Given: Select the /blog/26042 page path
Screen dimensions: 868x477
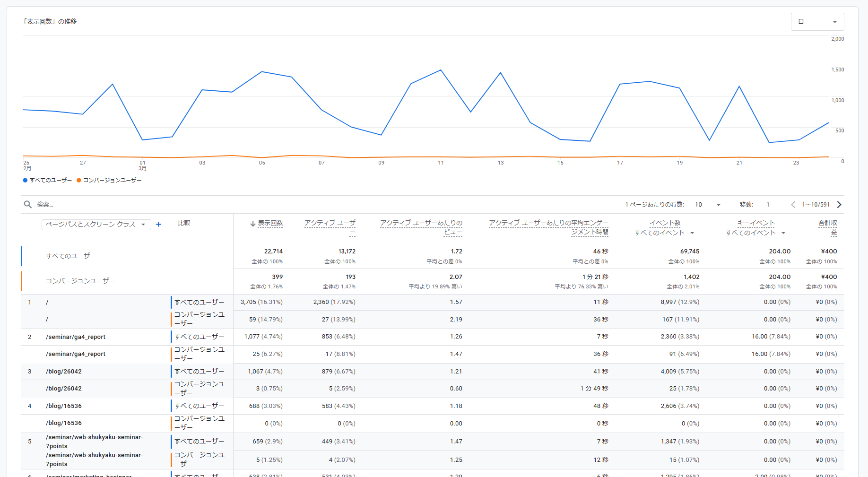Looking at the screenshot, I should 64,372.
